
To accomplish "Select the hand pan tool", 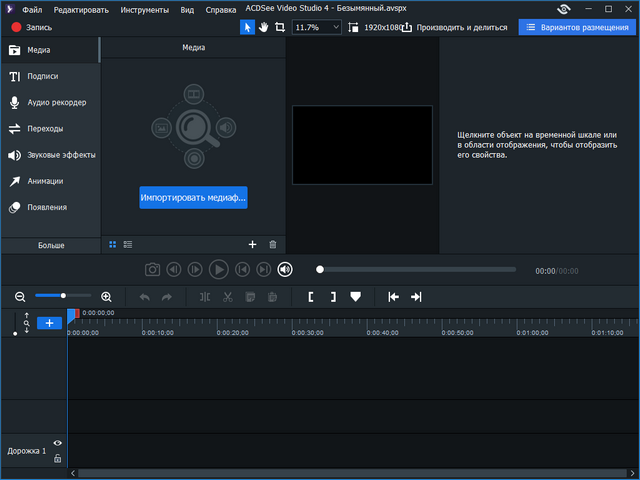I will coord(264,27).
